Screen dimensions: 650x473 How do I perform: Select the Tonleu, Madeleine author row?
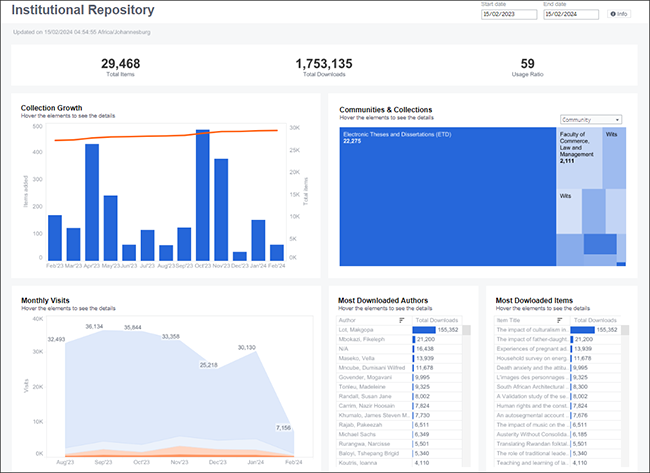[399, 387]
